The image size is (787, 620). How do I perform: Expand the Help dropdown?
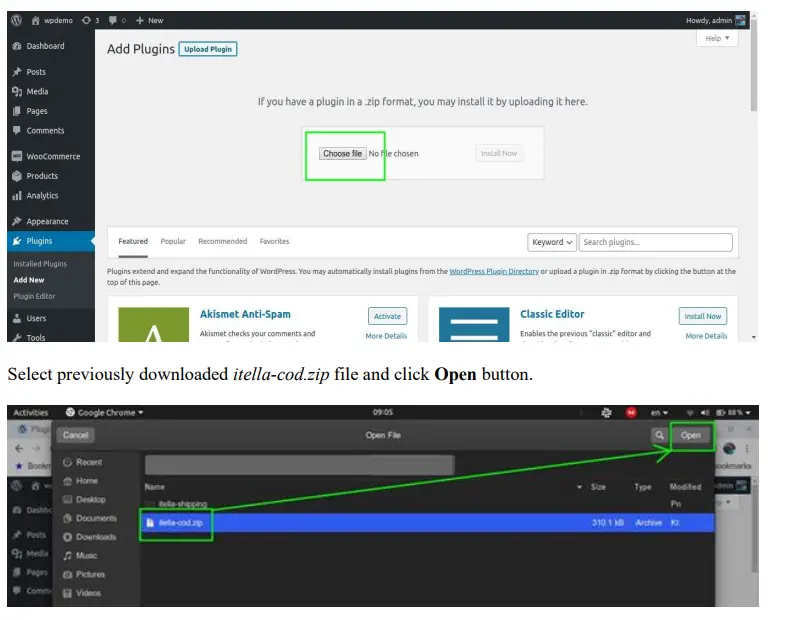(x=717, y=38)
